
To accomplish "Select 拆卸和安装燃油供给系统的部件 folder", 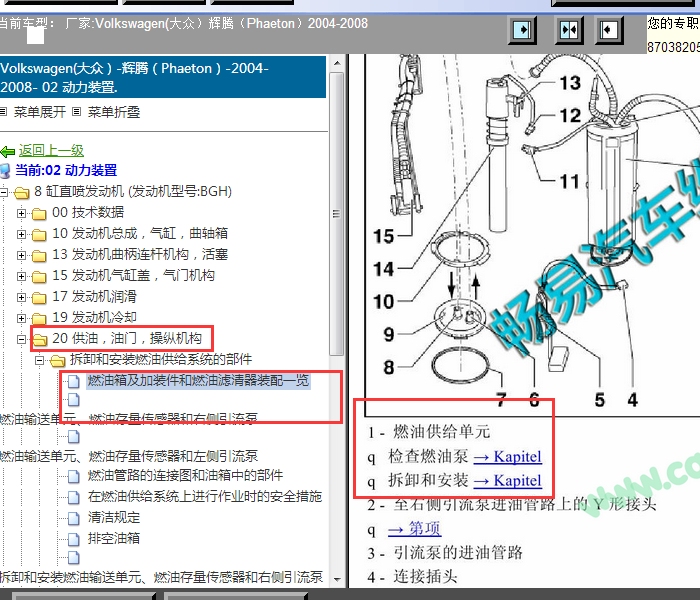I will point(161,359).
